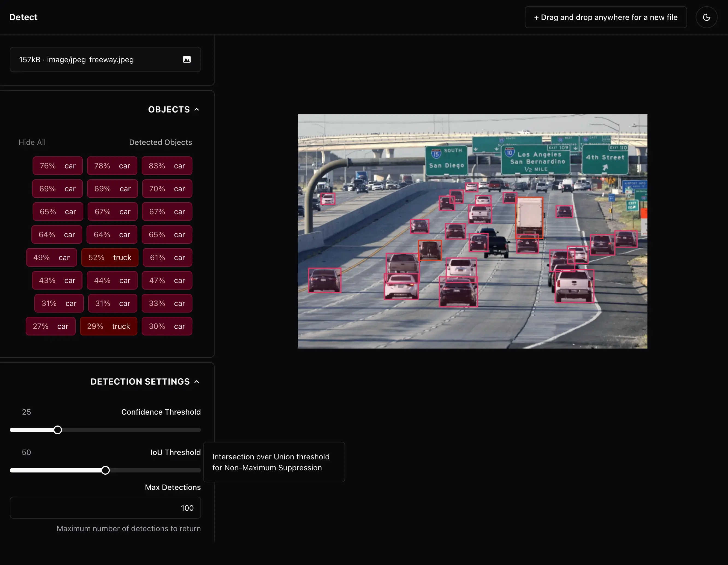Click Hide All detected objects

click(x=32, y=142)
